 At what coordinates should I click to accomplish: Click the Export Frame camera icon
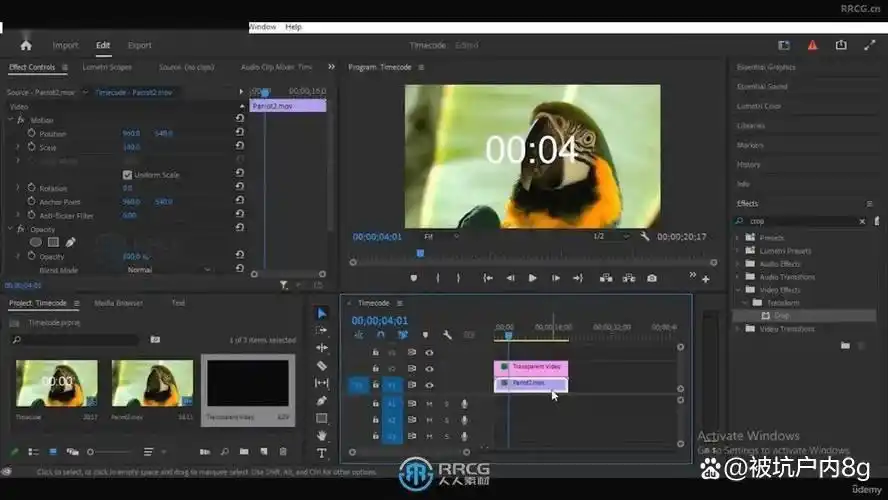click(x=652, y=278)
